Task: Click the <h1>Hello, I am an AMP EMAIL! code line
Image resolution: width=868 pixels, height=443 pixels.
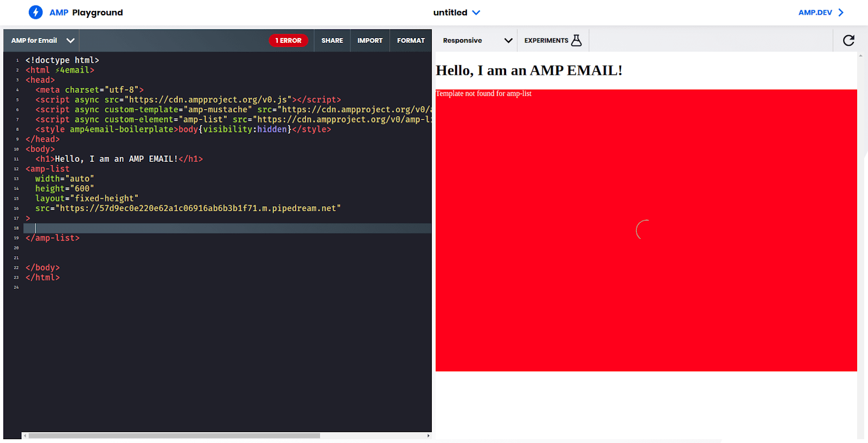Action: coord(119,159)
